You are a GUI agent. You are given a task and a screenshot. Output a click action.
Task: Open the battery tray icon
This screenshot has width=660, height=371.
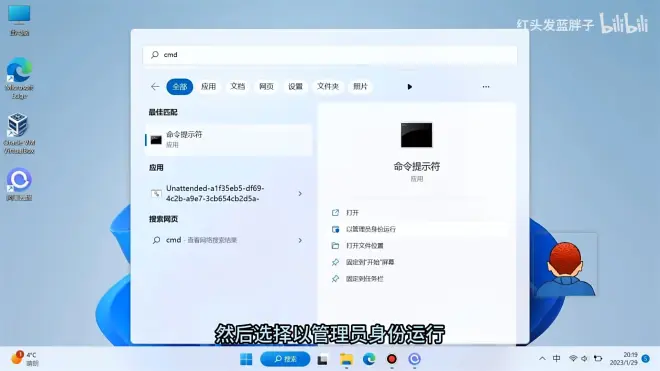(598, 359)
